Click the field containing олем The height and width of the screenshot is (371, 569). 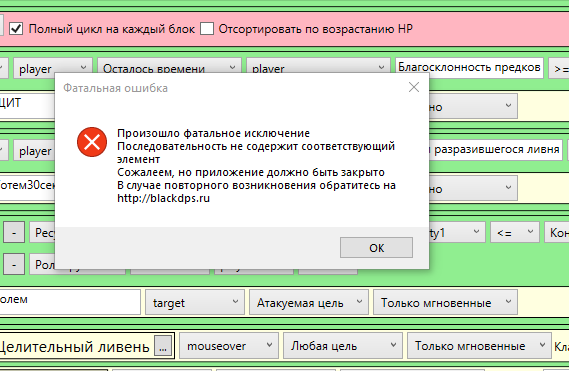pyautogui.click(x=70, y=302)
